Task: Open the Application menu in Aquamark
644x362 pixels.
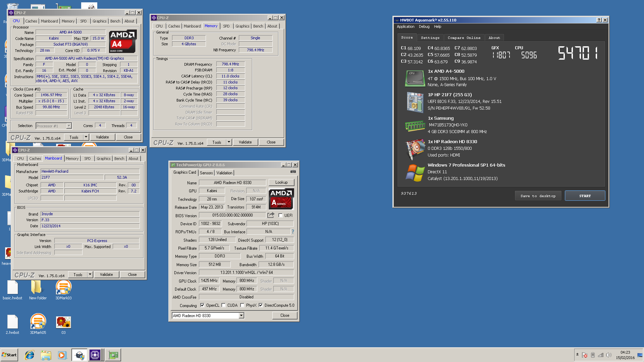Action: coord(405,26)
